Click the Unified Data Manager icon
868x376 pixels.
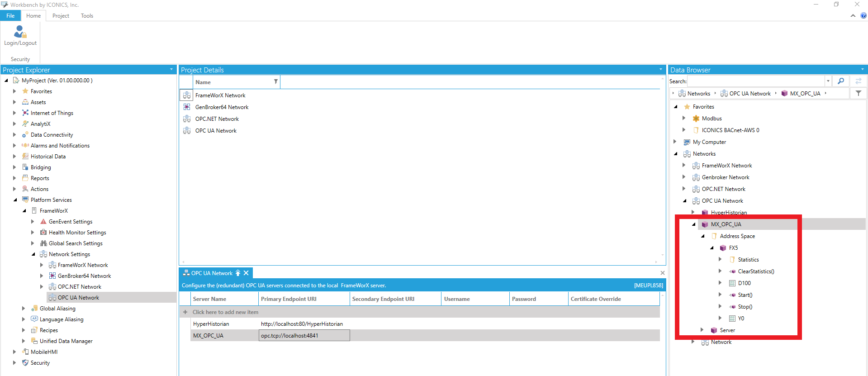(x=34, y=341)
